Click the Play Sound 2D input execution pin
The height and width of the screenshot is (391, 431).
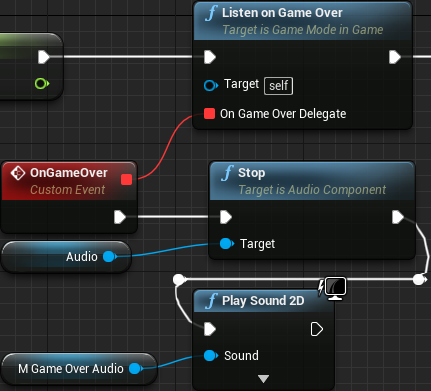click(x=210, y=329)
